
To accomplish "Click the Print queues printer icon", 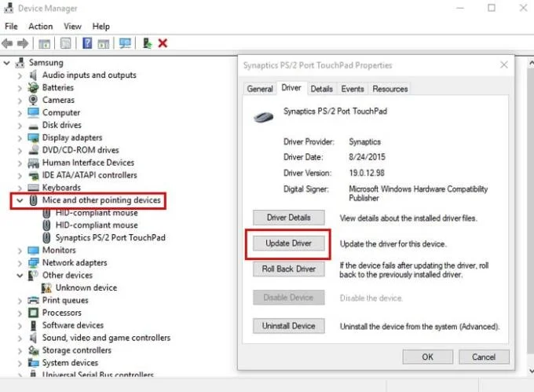I will [x=33, y=300].
